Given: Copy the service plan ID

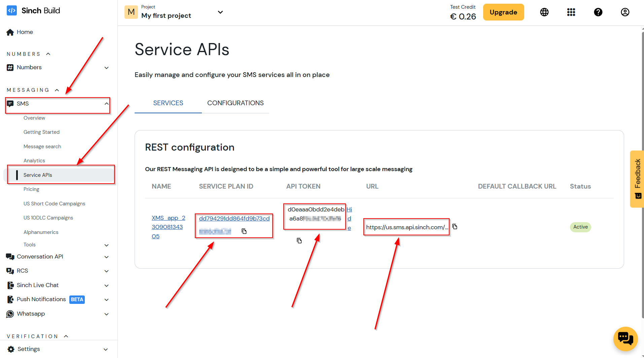Looking at the screenshot, I should pos(244,231).
